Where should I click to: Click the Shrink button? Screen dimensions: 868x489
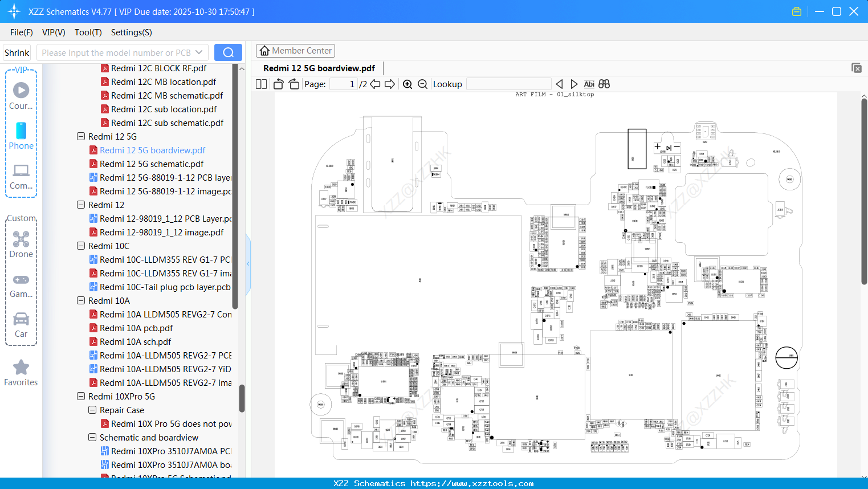coord(17,52)
